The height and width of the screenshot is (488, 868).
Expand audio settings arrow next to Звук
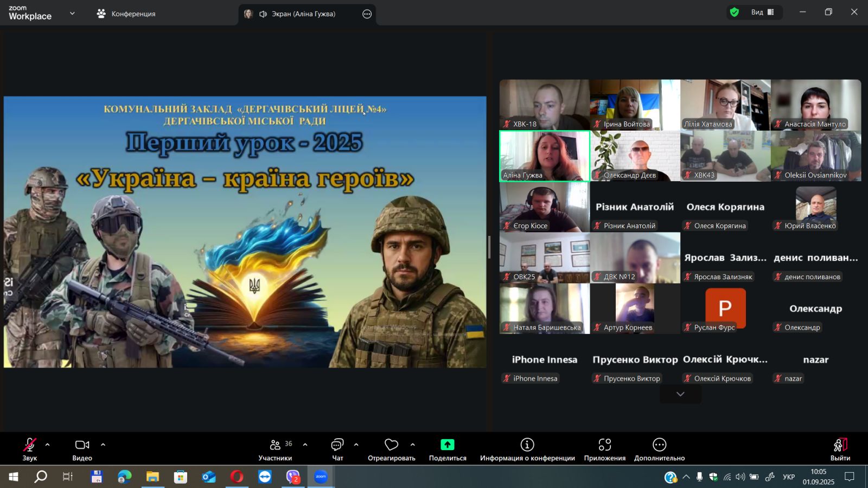[48, 445]
